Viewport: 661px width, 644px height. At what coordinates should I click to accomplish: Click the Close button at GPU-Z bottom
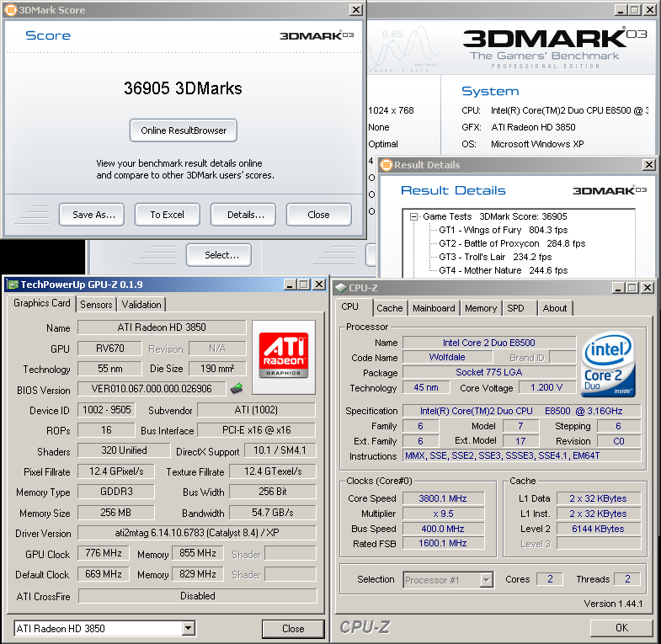[x=293, y=628]
